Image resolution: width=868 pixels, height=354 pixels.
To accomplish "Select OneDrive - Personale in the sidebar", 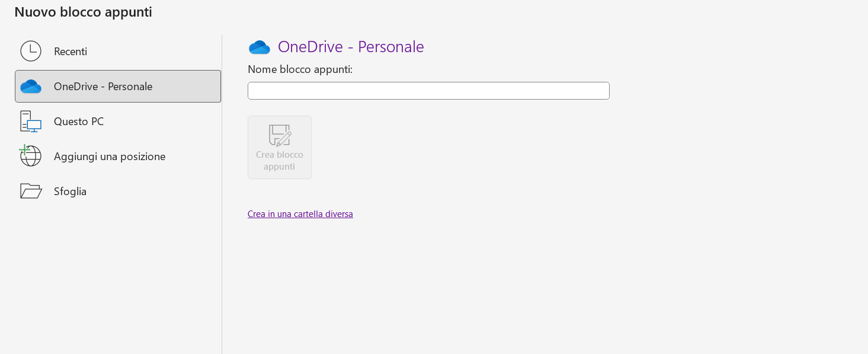I will point(103,86).
